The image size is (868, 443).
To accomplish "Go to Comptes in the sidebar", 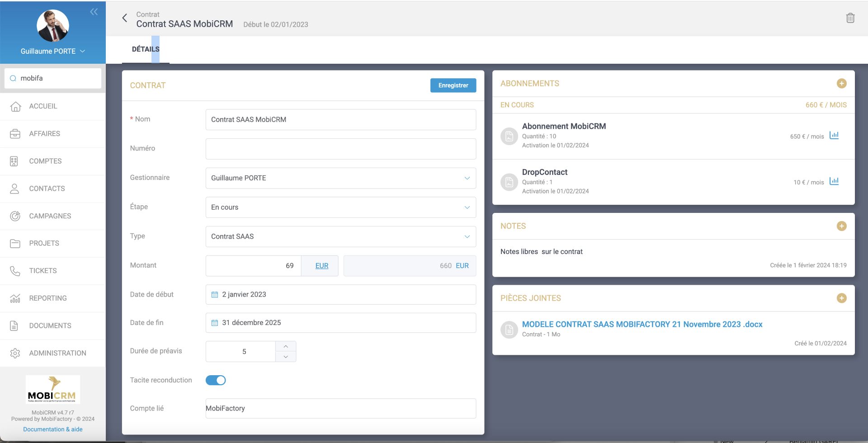I will [x=45, y=161].
